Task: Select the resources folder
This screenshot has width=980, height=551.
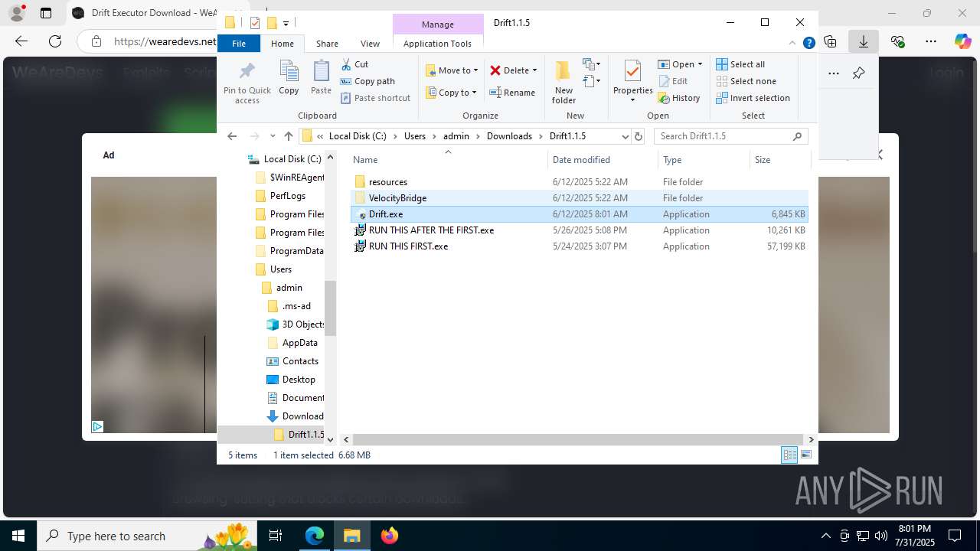Action: click(388, 182)
